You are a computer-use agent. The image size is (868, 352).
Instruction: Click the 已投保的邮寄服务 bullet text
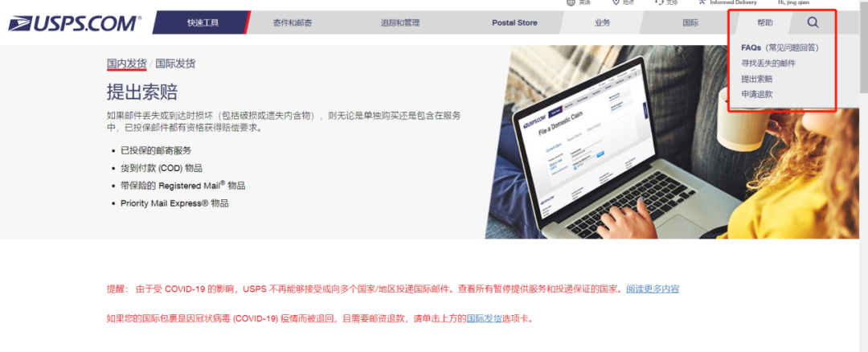pos(156,150)
